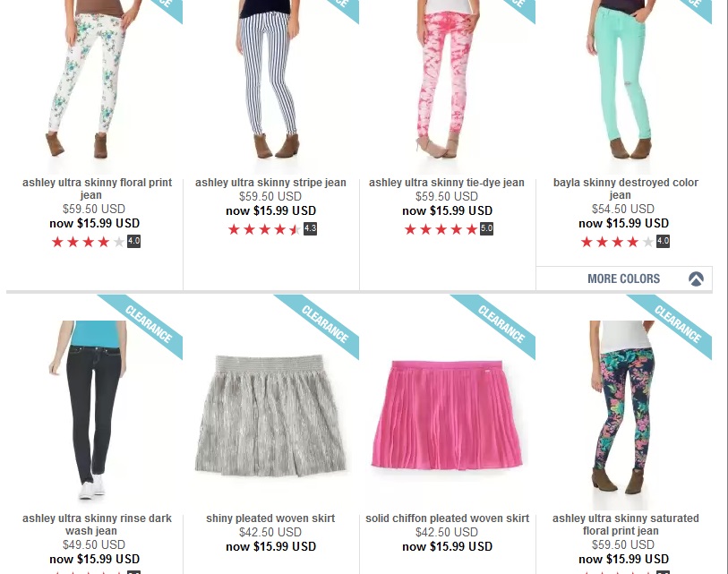Click the More Colors arrow icon
Viewport: 728px width, 574px height.
coord(696,278)
